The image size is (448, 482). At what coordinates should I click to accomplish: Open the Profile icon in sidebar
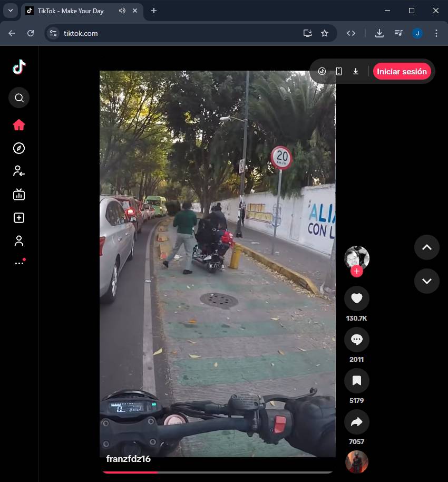(19, 241)
